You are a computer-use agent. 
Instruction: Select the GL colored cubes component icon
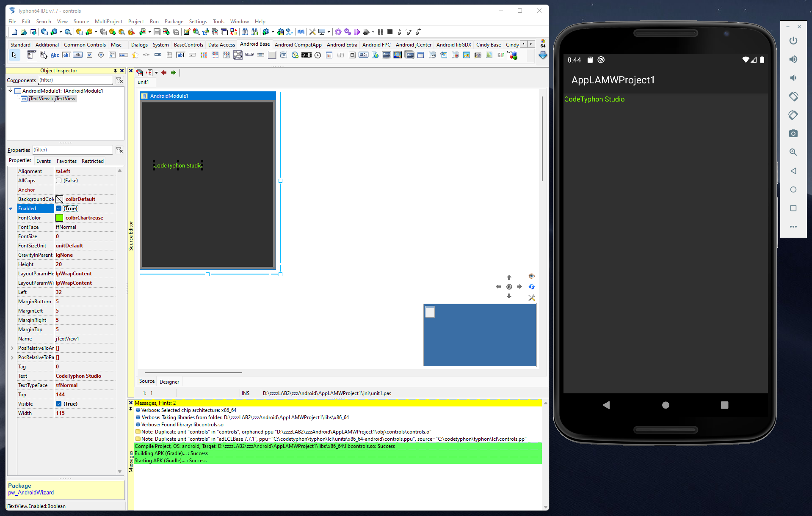point(512,55)
